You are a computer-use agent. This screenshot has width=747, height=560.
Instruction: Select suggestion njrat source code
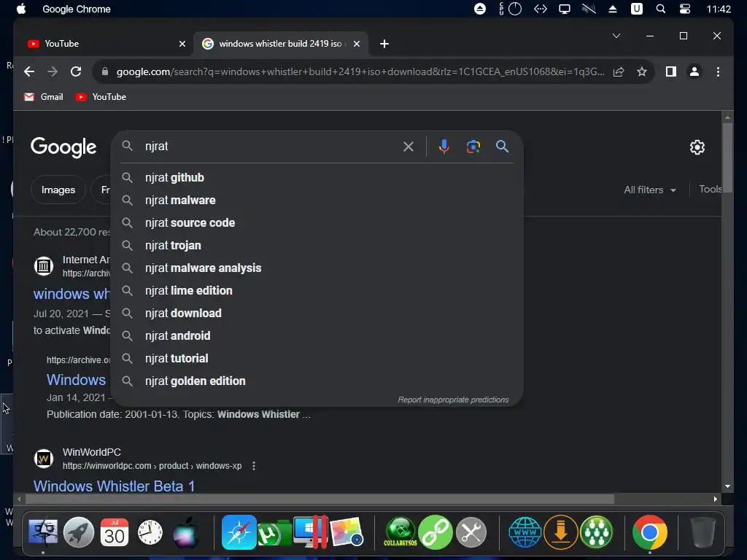[317, 223]
